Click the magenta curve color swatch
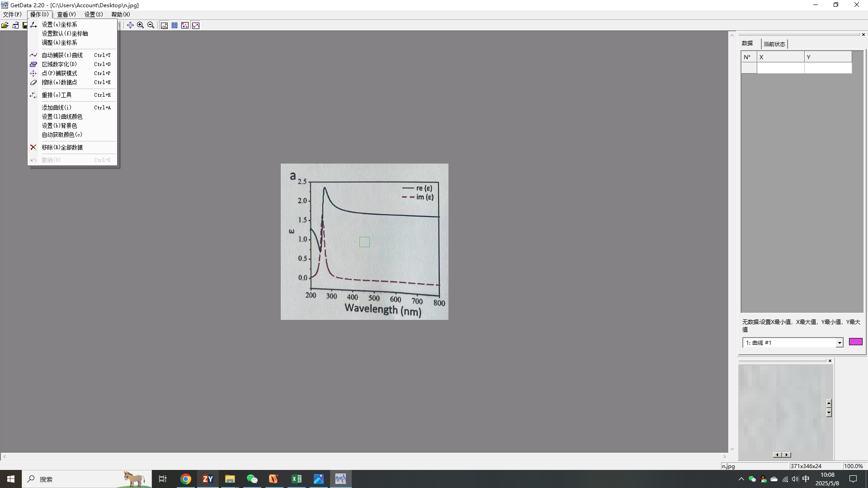The width and height of the screenshot is (868, 488). pyautogui.click(x=855, y=342)
